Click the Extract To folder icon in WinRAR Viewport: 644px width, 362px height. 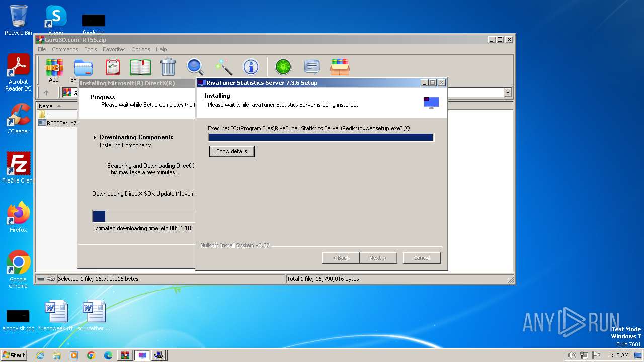[x=83, y=67]
